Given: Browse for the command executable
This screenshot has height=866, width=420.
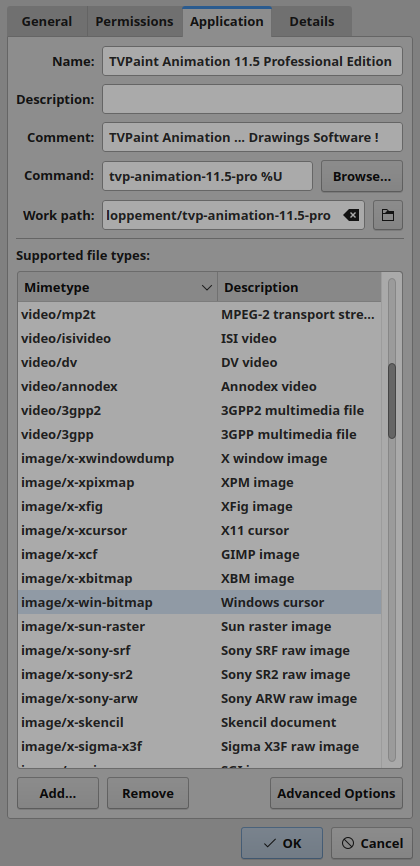Looking at the screenshot, I should [x=362, y=176].
